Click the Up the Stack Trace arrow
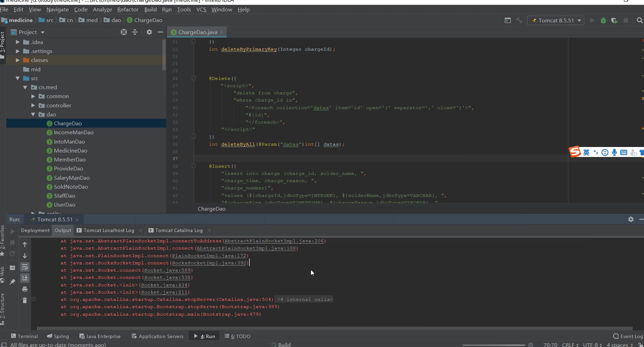The image size is (644, 347). [25, 244]
